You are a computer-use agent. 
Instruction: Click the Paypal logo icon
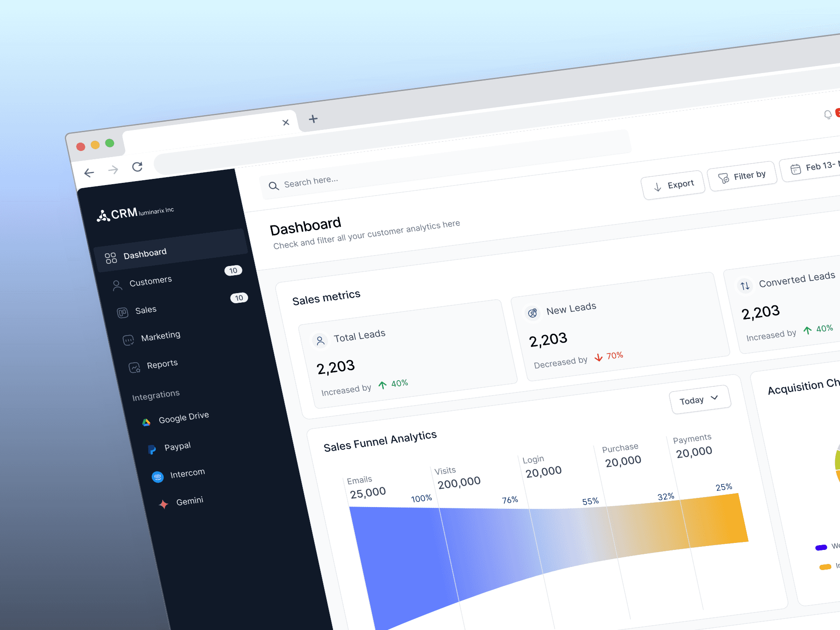tap(152, 450)
